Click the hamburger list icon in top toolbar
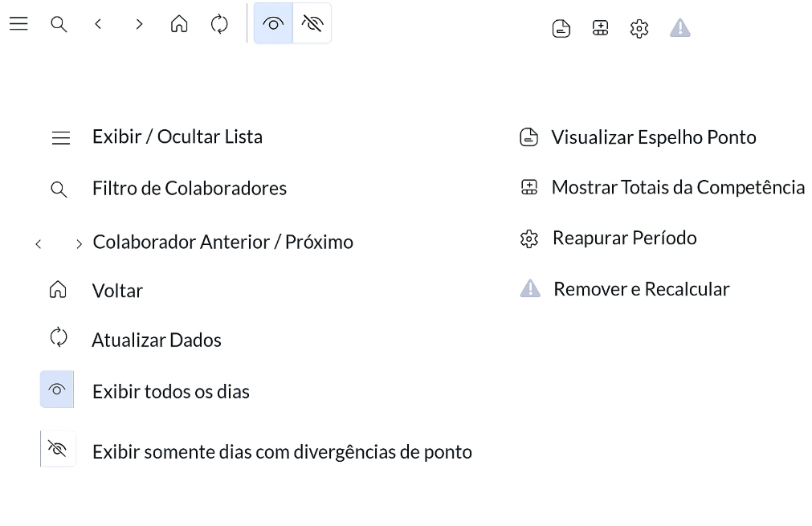The width and height of the screenshot is (812, 526). point(18,24)
